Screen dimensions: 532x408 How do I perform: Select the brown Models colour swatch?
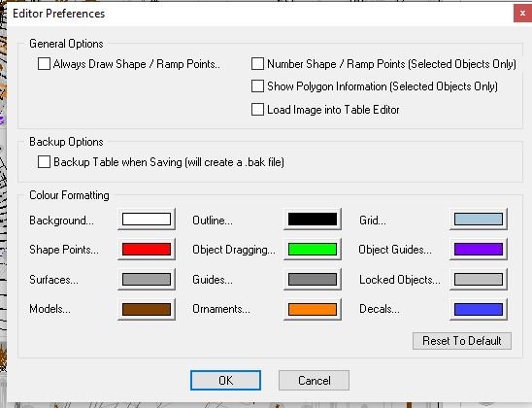coord(147,309)
